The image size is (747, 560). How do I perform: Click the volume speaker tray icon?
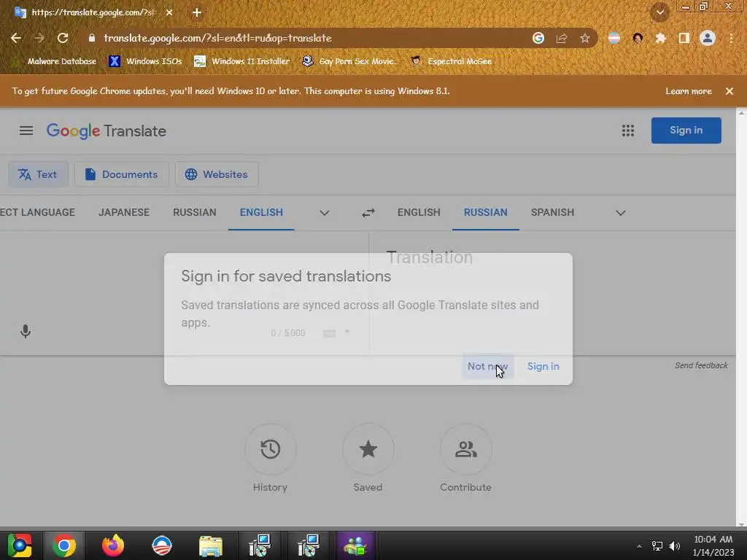(675, 545)
